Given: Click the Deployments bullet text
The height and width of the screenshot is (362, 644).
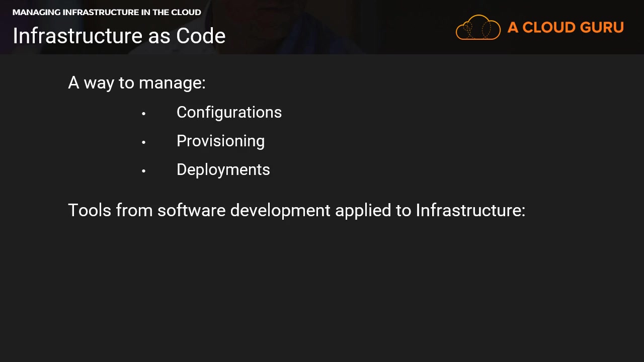Looking at the screenshot, I should [x=223, y=169].
